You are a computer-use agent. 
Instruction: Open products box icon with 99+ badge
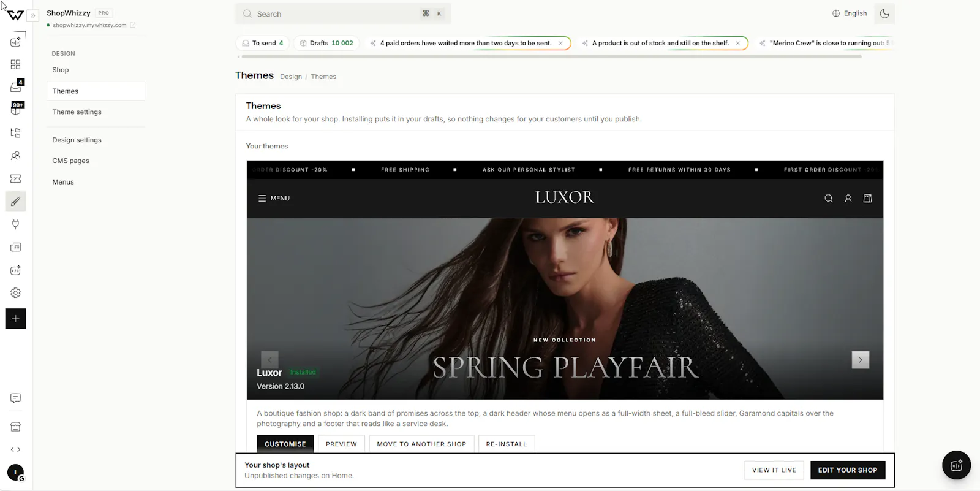point(15,109)
